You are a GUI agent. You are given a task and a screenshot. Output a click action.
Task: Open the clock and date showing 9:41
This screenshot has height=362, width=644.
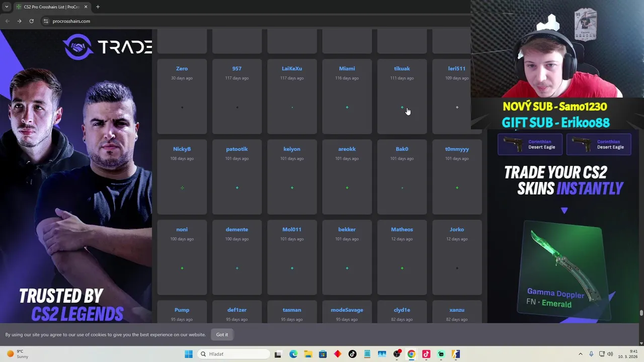tap(629, 354)
